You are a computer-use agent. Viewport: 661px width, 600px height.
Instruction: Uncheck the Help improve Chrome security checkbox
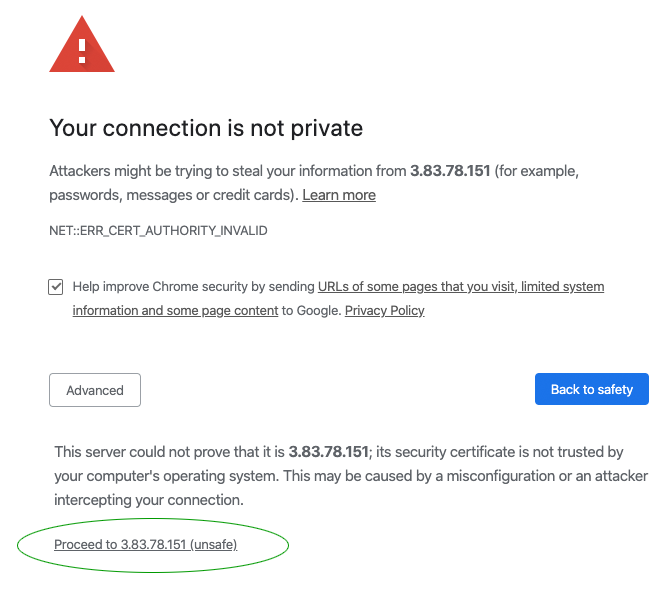[56, 287]
